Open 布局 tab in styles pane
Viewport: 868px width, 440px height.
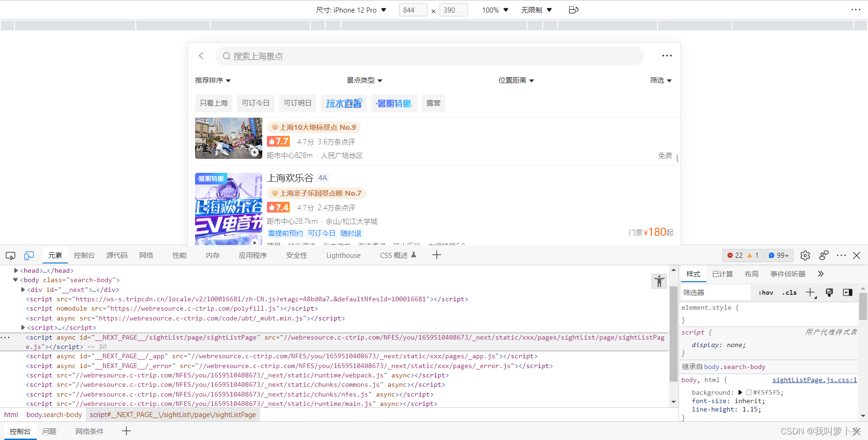tap(751, 274)
